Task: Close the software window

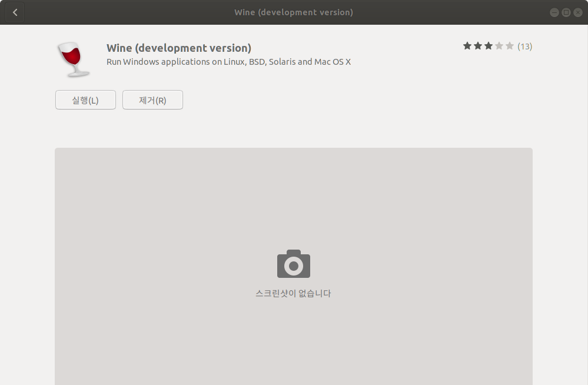Action: [578, 12]
